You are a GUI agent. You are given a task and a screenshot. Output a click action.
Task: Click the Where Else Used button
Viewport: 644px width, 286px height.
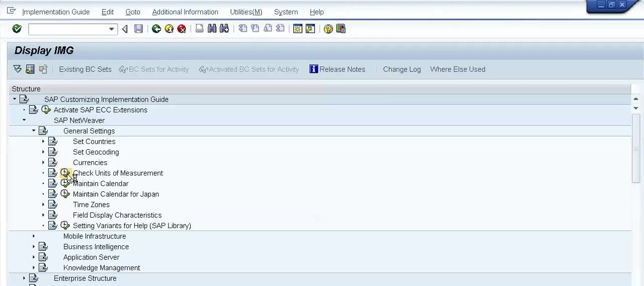[457, 69]
